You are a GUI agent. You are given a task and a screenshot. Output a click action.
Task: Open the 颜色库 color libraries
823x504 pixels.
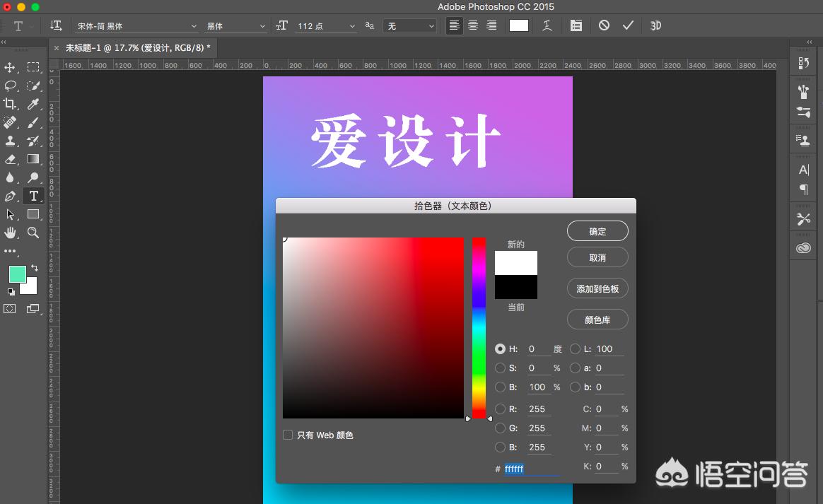click(597, 320)
